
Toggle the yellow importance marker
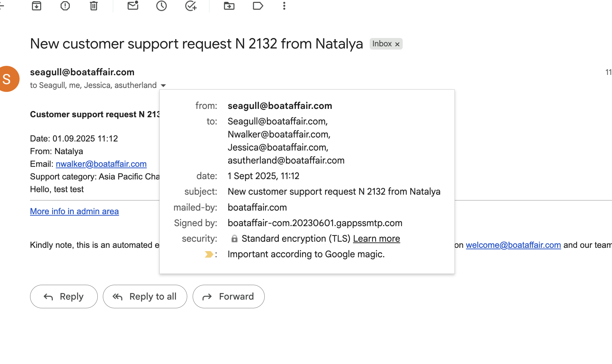(x=209, y=254)
